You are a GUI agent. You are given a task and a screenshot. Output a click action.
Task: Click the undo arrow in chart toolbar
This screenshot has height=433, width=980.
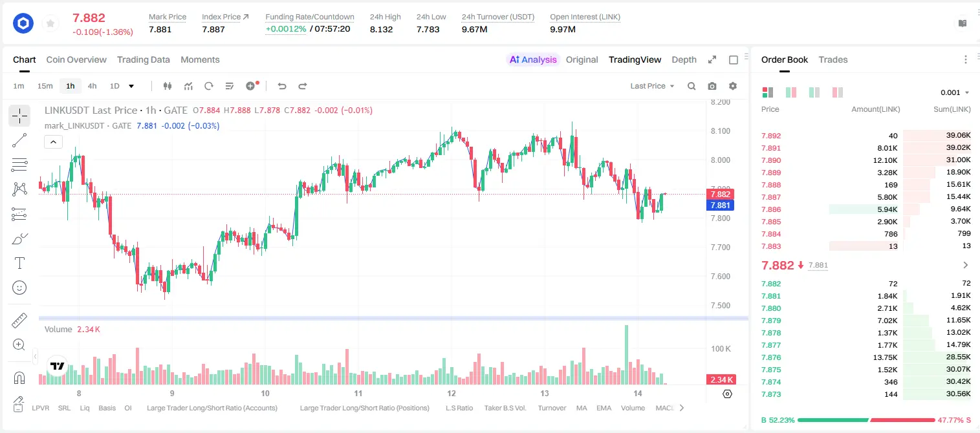[281, 86]
